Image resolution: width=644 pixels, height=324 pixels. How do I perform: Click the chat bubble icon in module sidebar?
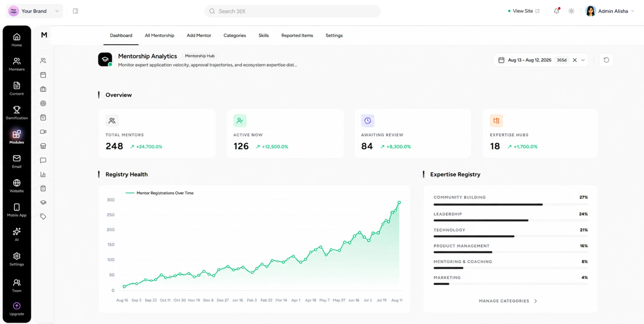point(43,160)
